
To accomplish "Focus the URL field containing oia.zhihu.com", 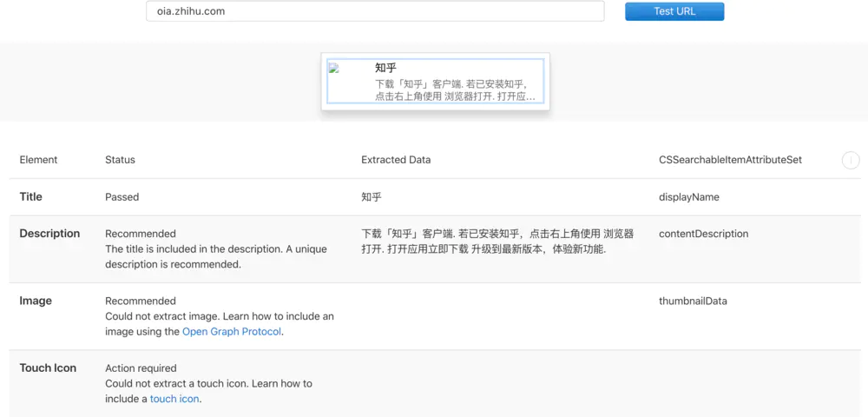I will (x=375, y=11).
